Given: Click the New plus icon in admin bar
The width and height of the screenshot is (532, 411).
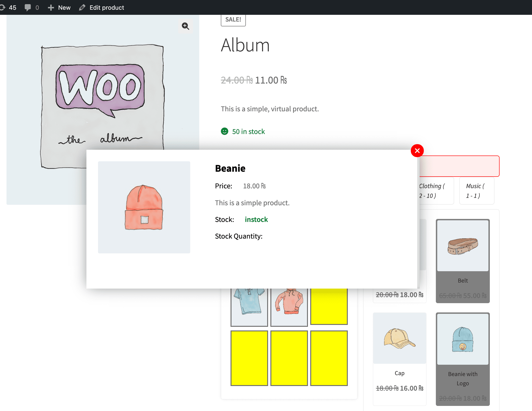Looking at the screenshot, I should 51,8.
